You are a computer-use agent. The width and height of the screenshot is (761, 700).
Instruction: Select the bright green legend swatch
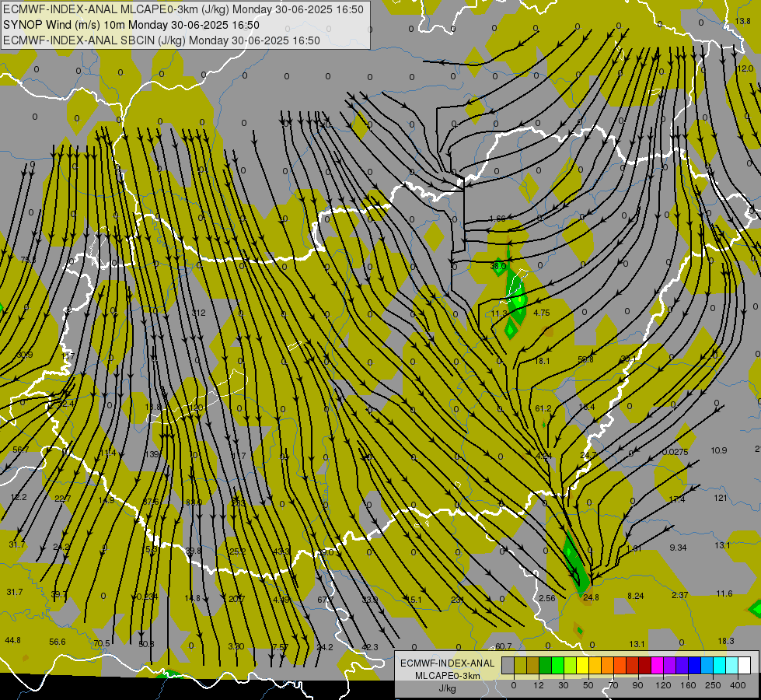[557, 665]
